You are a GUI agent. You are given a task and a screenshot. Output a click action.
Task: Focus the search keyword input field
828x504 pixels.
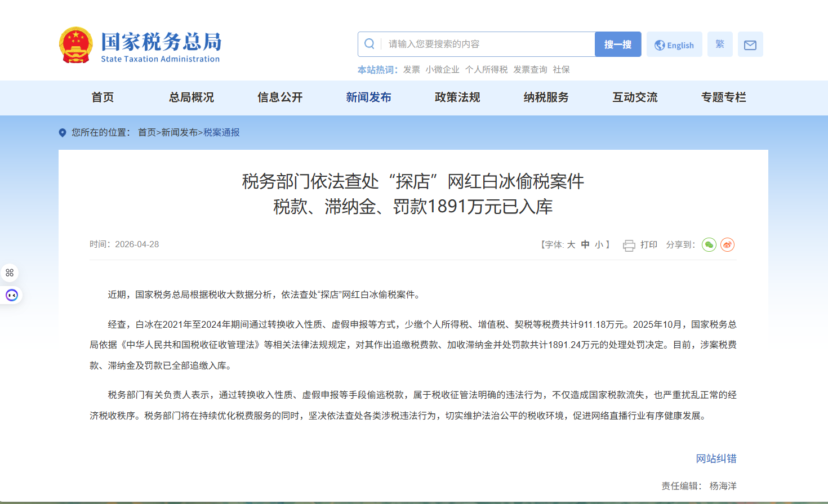coord(487,44)
